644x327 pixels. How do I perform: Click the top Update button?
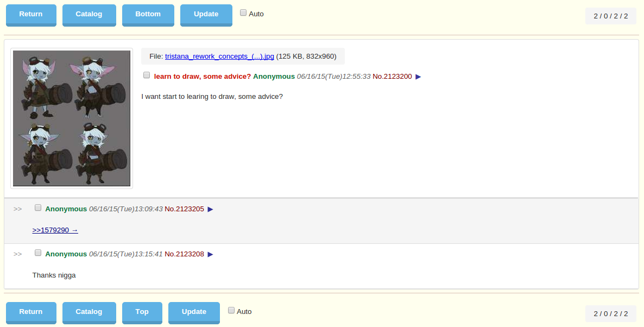[x=206, y=15]
